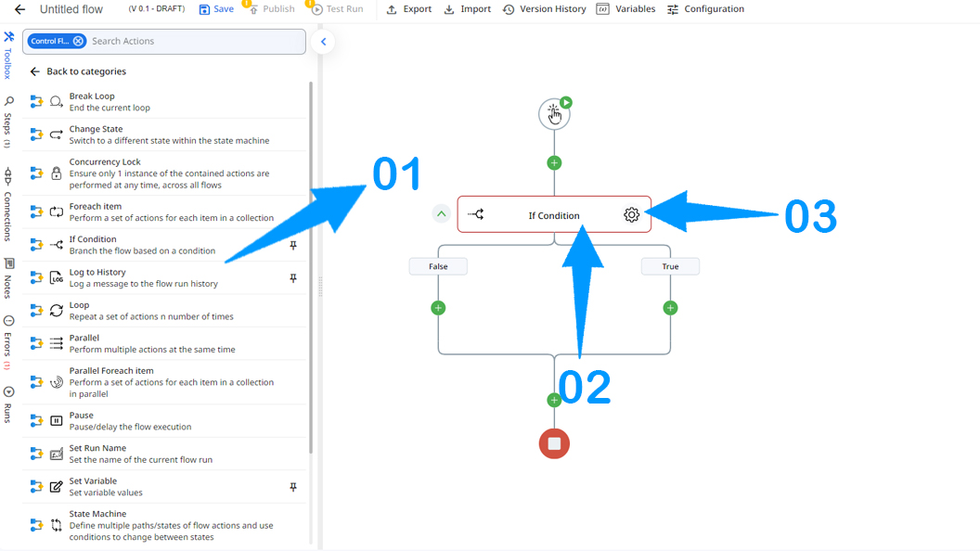Open the Notes sidebar tab
Screen dimensions: 980x551
coord(8,278)
